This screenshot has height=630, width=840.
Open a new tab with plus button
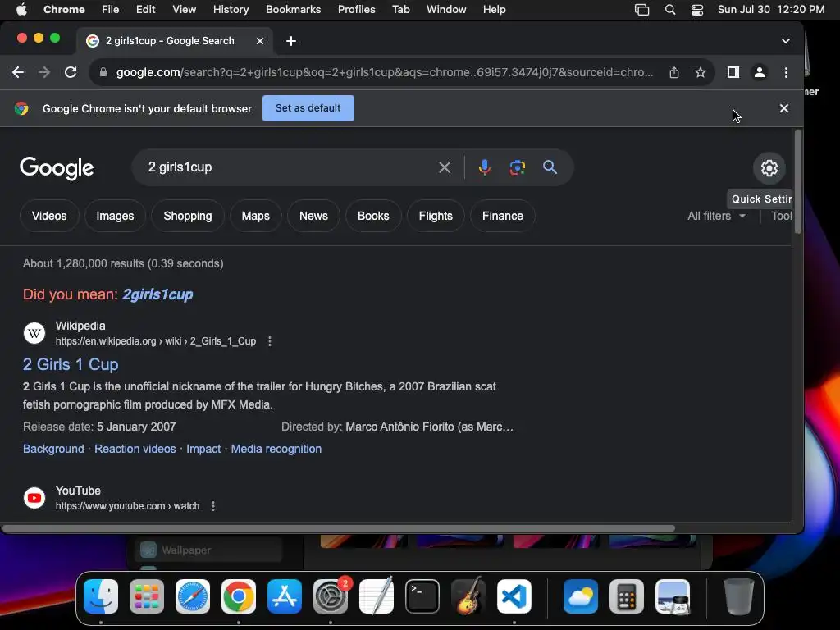(x=291, y=41)
